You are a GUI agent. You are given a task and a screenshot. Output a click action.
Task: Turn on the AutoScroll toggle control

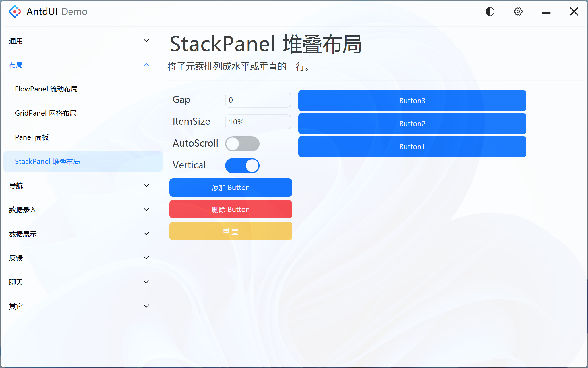242,144
